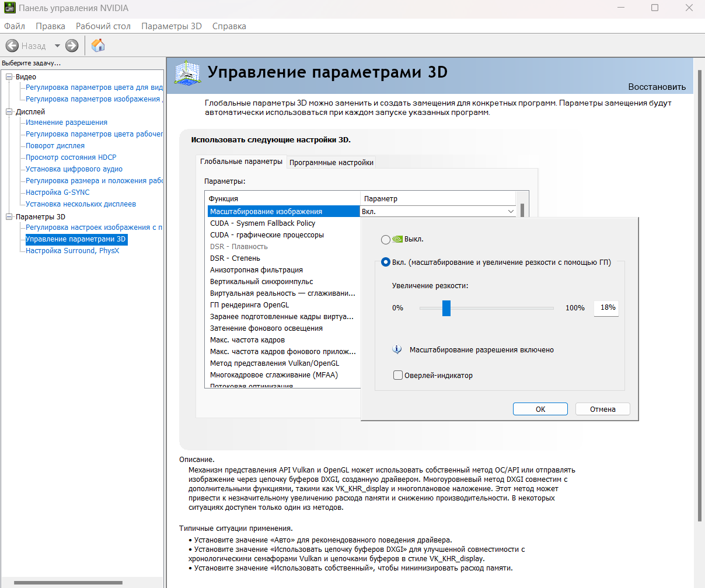Collapse the Параметры 3D tree node

pyautogui.click(x=9, y=217)
